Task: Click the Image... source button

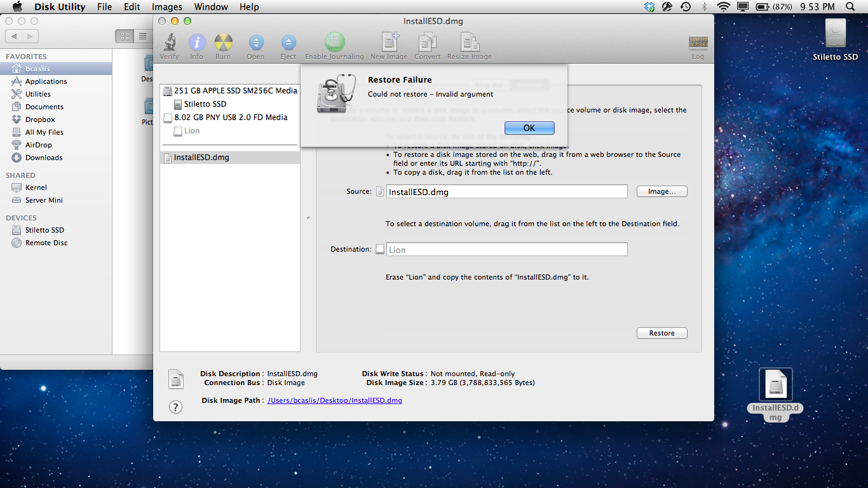Action: click(661, 191)
